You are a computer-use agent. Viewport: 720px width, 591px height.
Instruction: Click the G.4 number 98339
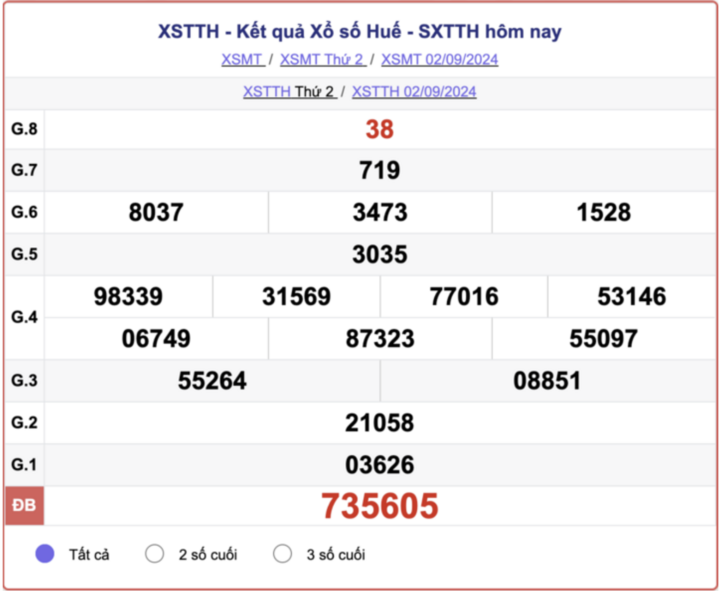(x=128, y=297)
